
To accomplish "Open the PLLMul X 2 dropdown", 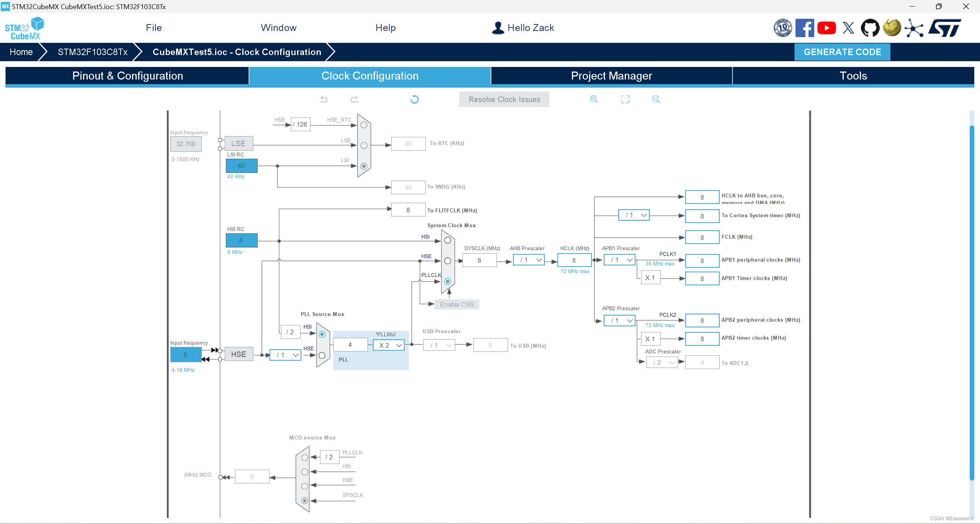I will [389, 345].
